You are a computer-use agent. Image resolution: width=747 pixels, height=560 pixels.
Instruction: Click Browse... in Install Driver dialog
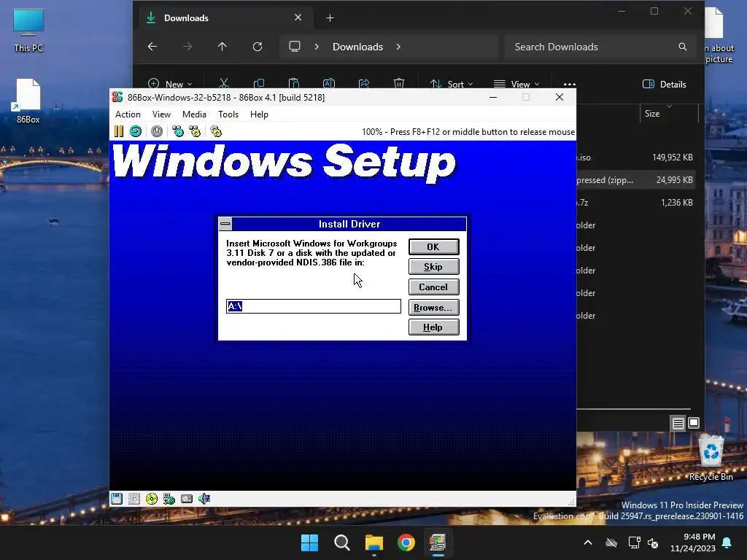point(433,308)
